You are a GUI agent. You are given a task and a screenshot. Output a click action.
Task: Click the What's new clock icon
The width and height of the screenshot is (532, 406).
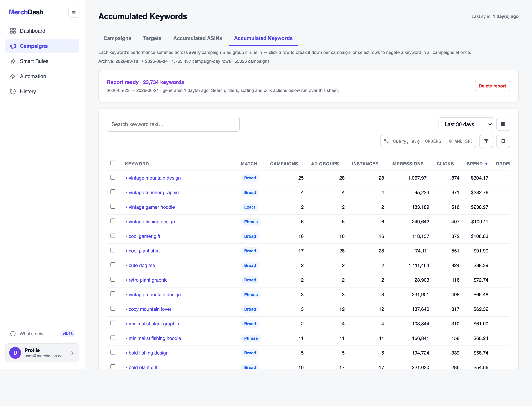(13, 334)
